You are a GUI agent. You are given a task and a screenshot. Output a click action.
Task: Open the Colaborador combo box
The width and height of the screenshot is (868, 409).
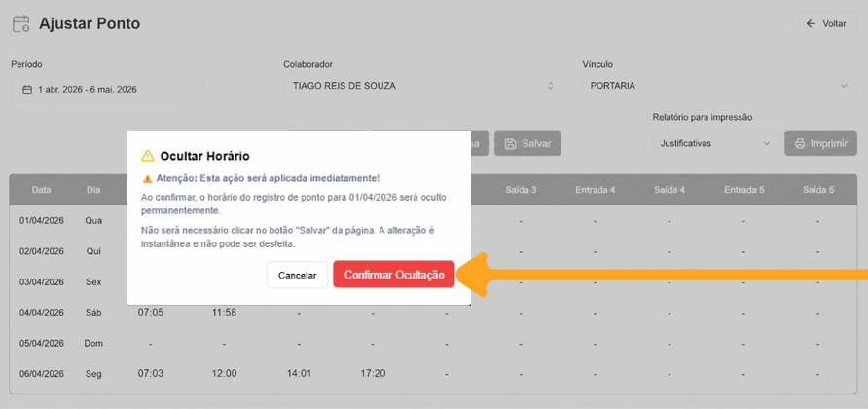click(x=424, y=86)
